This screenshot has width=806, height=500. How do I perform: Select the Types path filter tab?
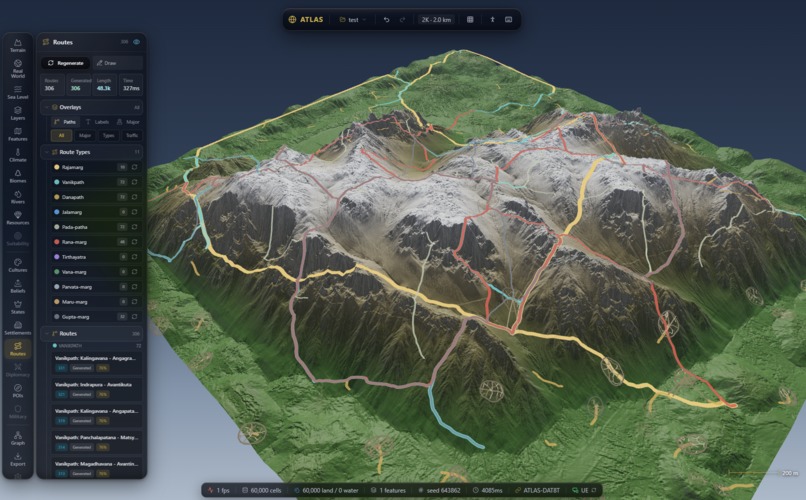[108, 136]
